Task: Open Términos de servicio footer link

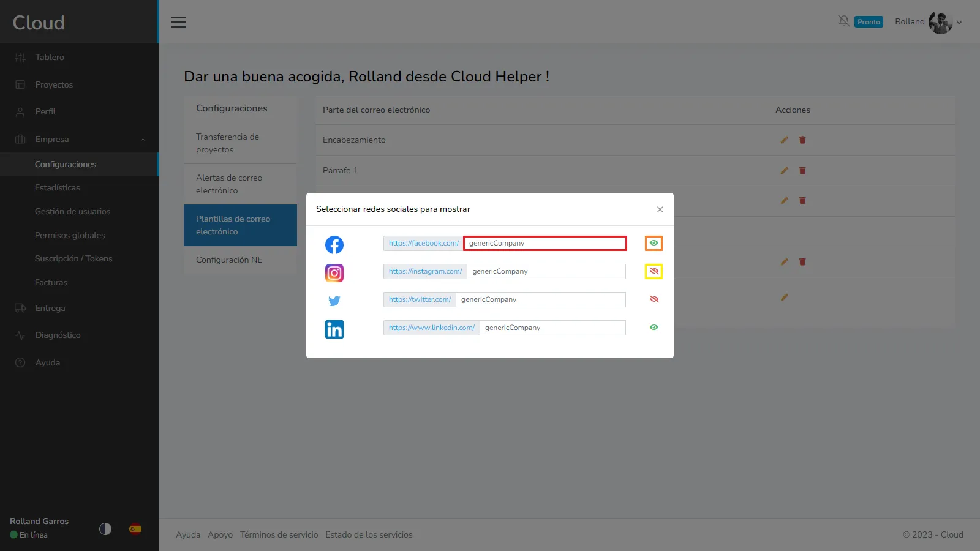Action: tap(279, 535)
